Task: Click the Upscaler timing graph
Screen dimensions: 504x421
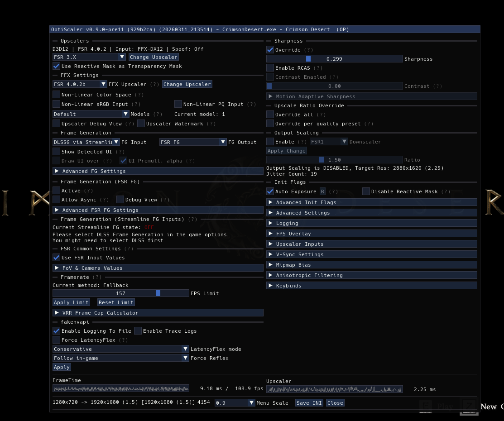Action: [334, 389]
